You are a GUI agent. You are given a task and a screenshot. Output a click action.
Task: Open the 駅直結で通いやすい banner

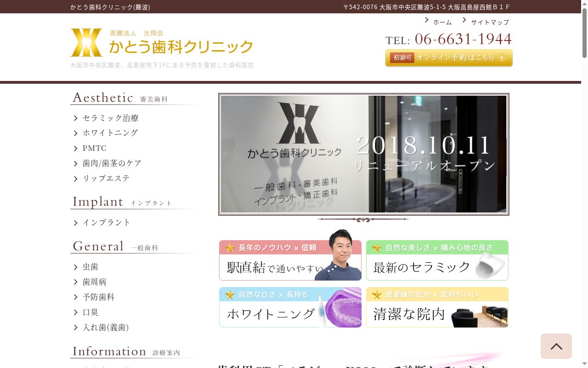[x=290, y=260]
